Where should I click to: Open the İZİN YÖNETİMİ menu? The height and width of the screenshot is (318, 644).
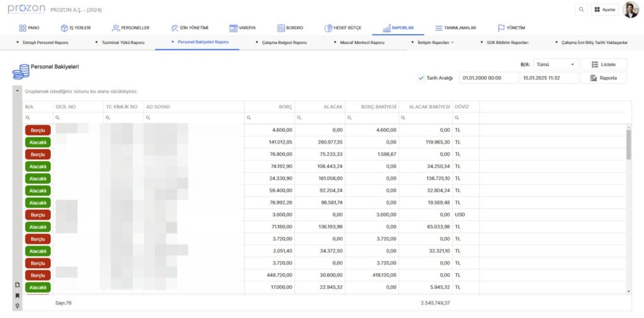(x=189, y=28)
